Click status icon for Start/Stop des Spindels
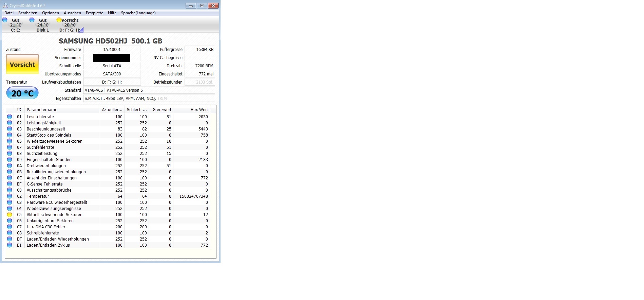The height and width of the screenshot is (300, 644). pos(10,135)
